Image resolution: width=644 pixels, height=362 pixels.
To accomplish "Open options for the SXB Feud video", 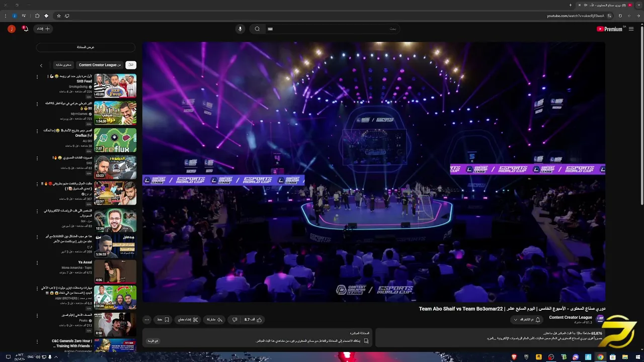I will pyautogui.click(x=37, y=77).
